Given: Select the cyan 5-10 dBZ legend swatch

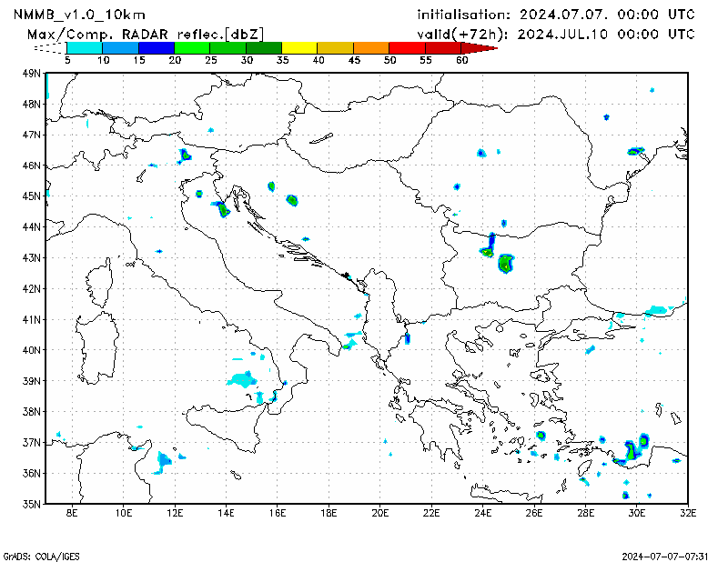Looking at the screenshot, I should (85, 46).
